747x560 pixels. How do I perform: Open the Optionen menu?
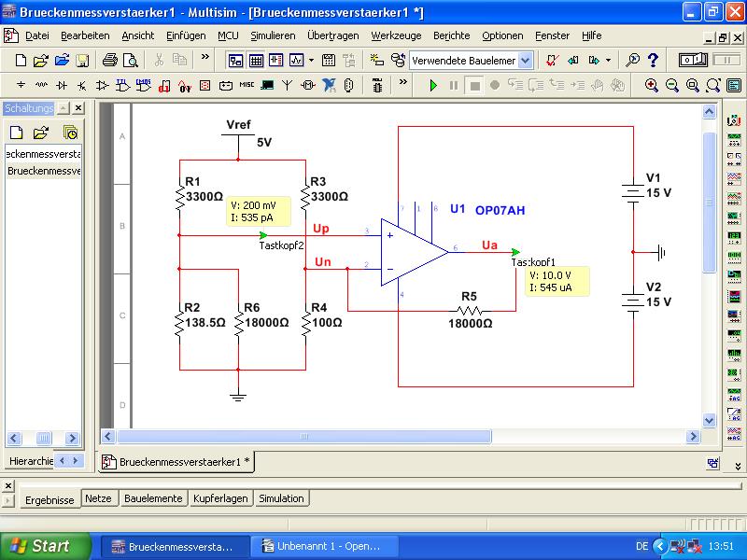pyautogui.click(x=502, y=35)
